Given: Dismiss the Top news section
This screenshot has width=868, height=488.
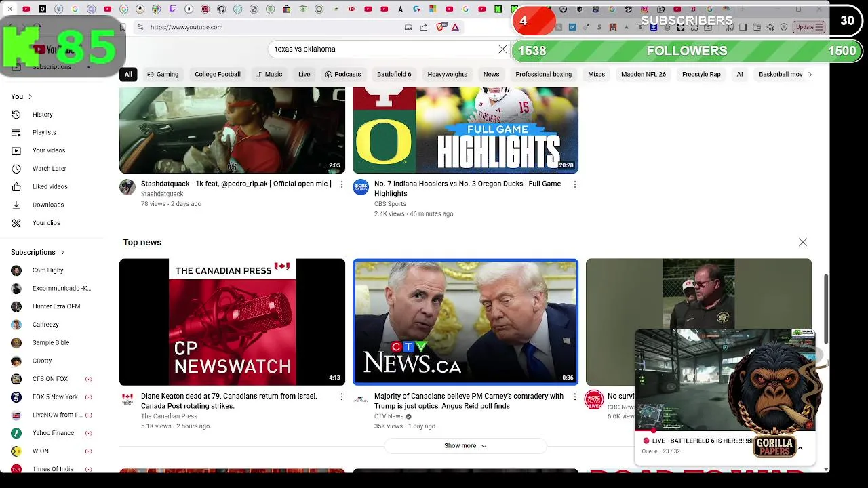Looking at the screenshot, I should pyautogui.click(x=803, y=242).
